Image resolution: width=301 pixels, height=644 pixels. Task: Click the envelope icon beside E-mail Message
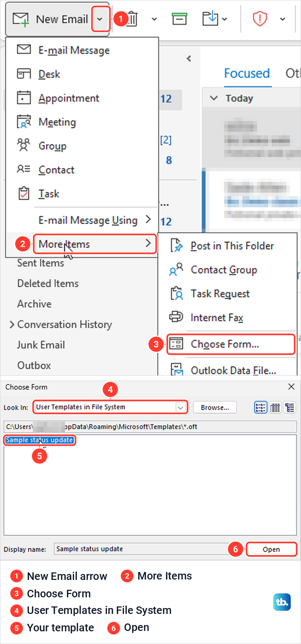coord(24,49)
